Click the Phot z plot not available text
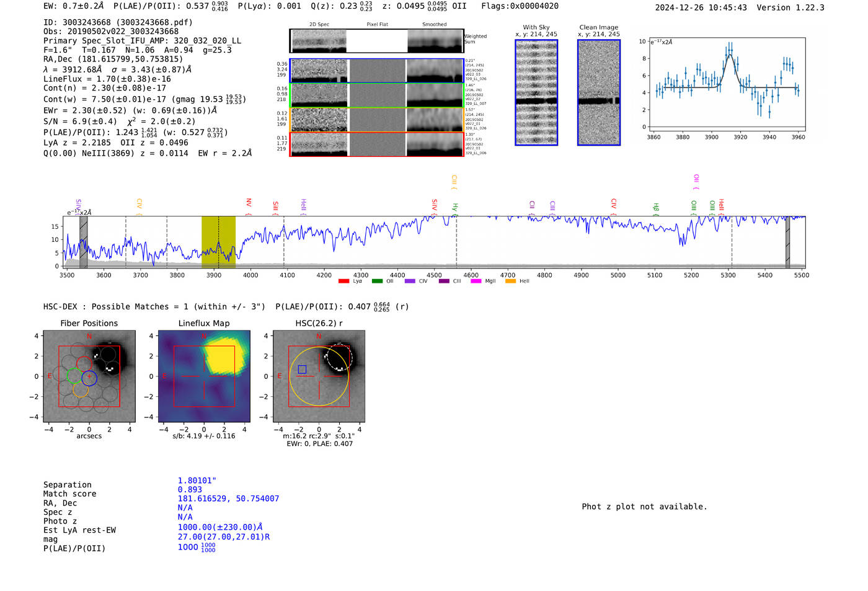 coord(644,507)
